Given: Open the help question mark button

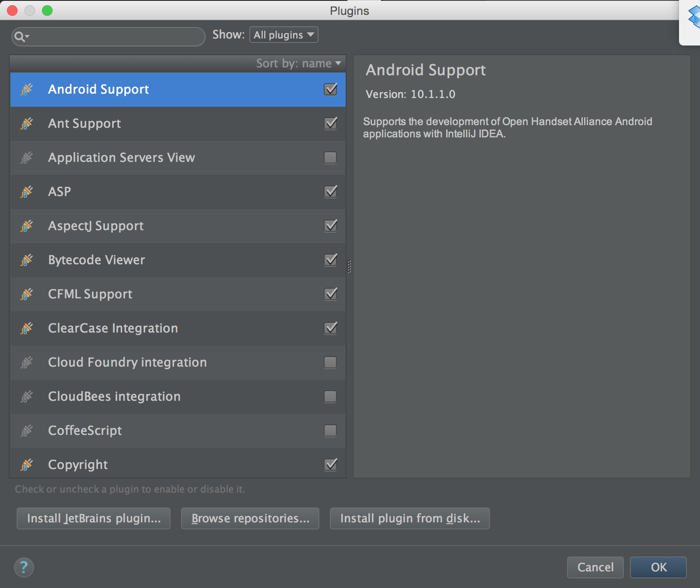Looking at the screenshot, I should pyautogui.click(x=24, y=567).
